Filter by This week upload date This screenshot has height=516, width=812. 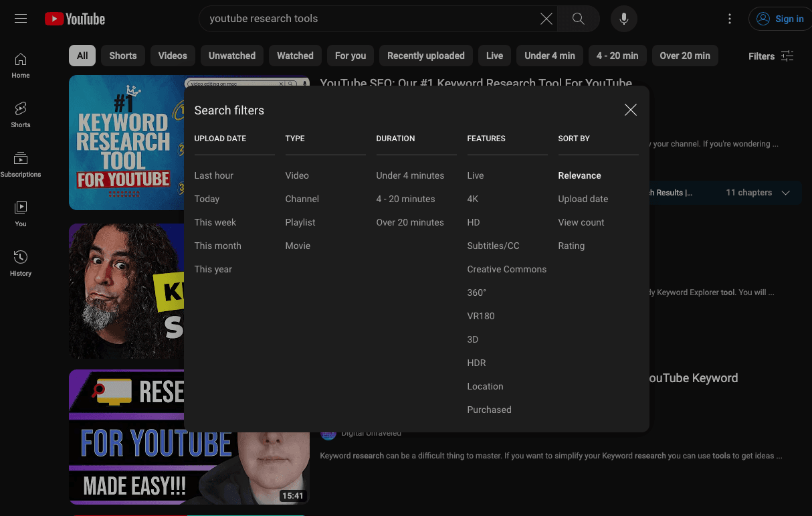tap(215, 222)
